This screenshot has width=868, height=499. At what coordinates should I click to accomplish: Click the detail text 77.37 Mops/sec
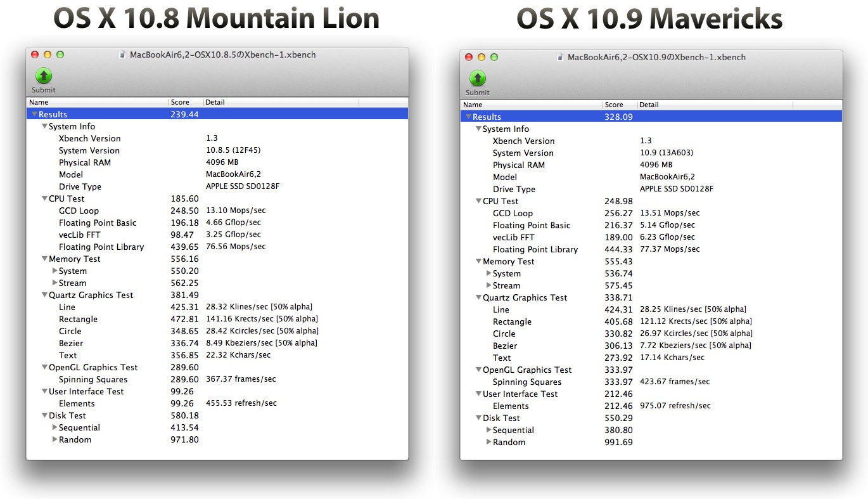click(670, 249)
